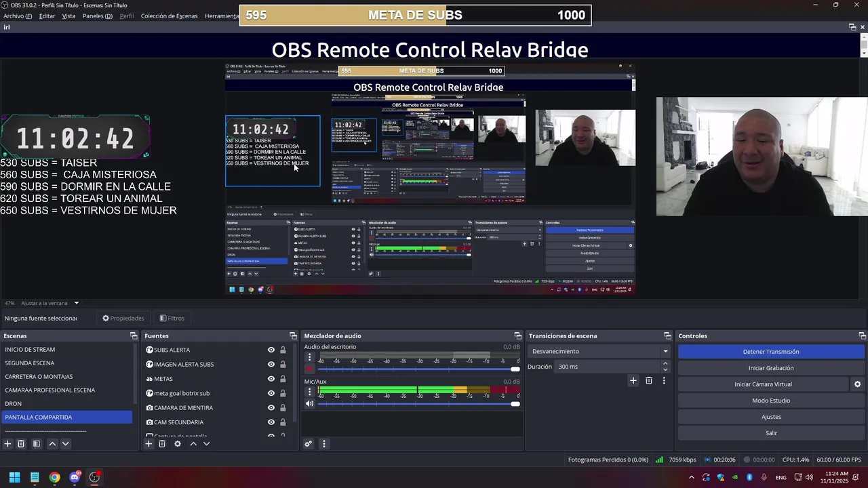Float the Mezclador de audio panel
This screenshot has height=488, width=868.
click(518, 336)
